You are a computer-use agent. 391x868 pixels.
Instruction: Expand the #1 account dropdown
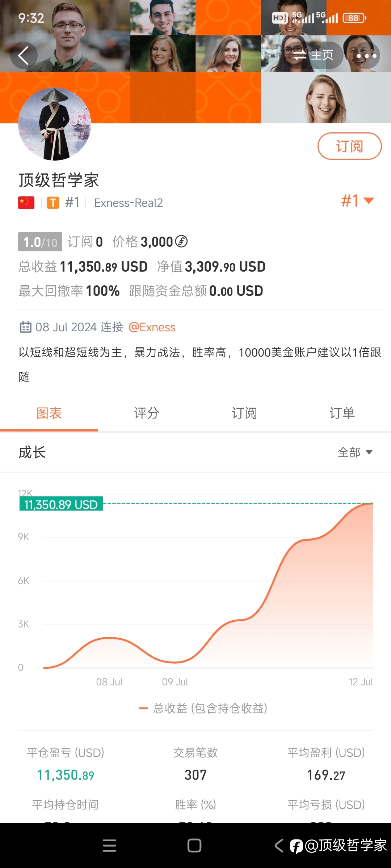[x=357, y=201]
